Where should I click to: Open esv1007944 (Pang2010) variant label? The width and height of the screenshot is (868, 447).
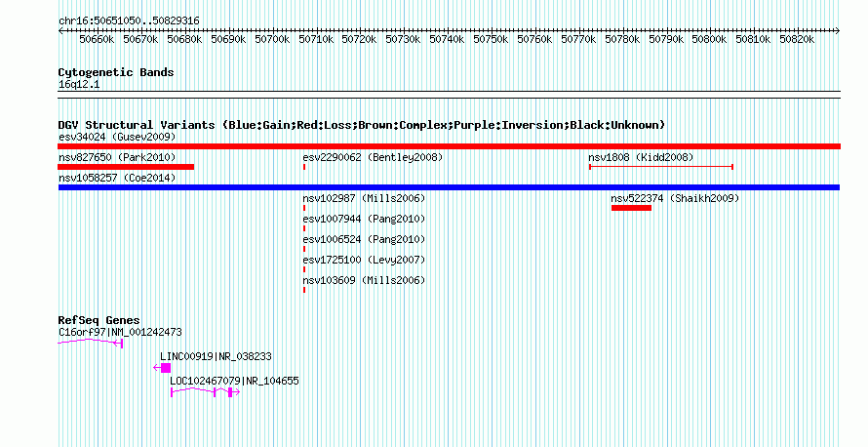[364, 219]
